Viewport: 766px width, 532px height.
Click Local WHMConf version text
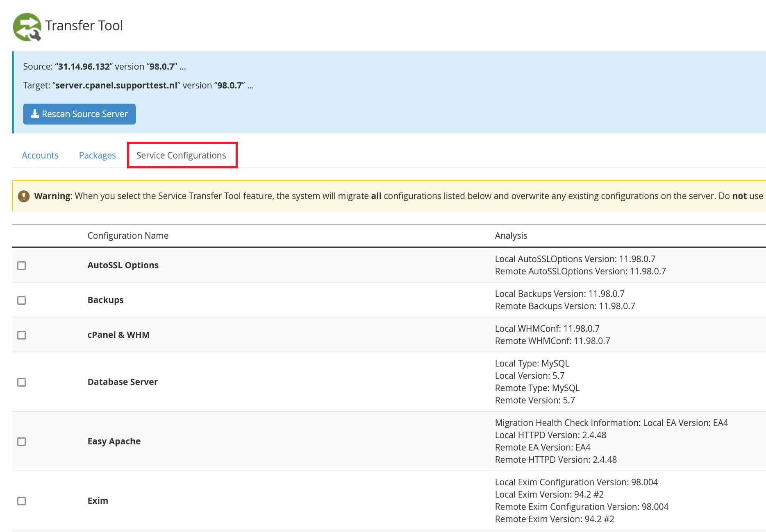click(548, 329)
